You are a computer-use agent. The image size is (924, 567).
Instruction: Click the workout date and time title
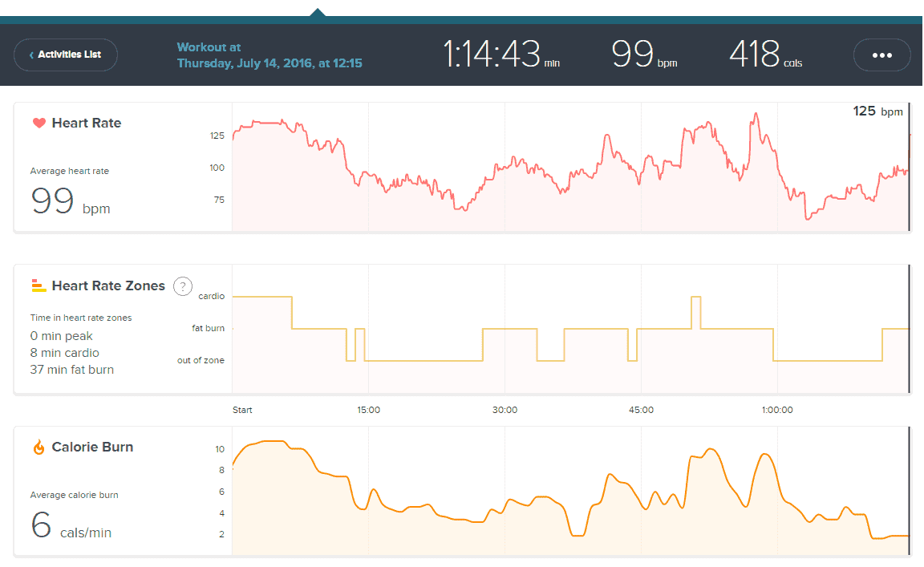point(269,55)
